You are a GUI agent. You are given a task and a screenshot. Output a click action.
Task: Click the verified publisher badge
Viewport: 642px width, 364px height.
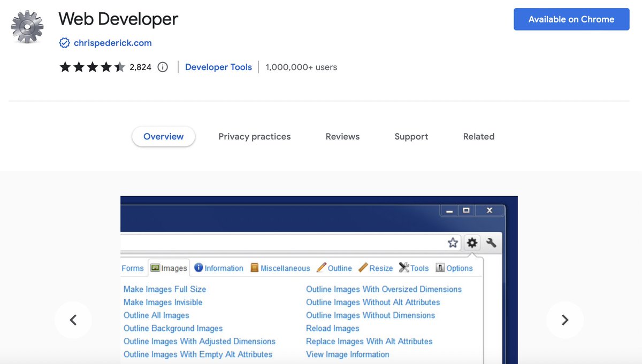coord(64,43)
